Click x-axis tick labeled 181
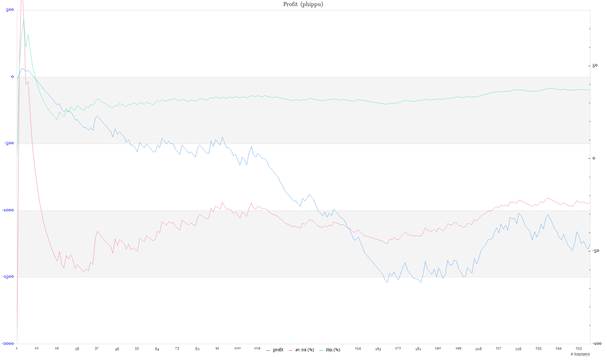Screen dimensions: 607x364 pyautogui.click(x=418, y=349)
